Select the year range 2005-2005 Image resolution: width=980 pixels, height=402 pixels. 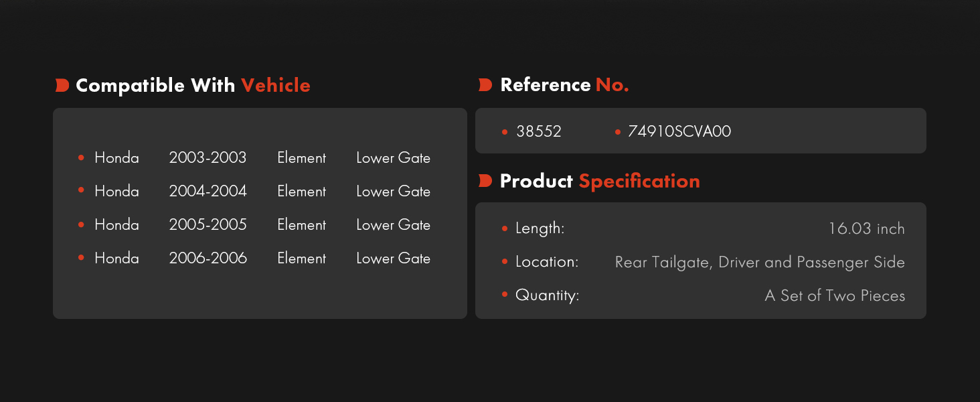click(208, 225)
